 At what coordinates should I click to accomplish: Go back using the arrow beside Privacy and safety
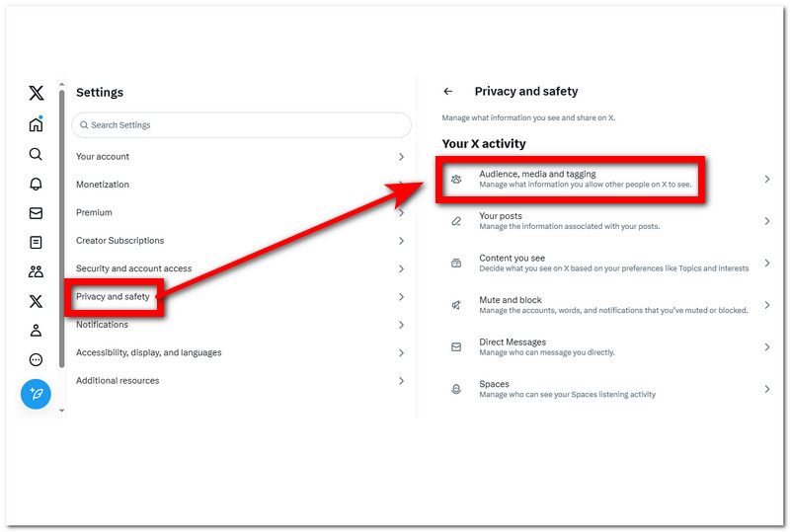448,92
